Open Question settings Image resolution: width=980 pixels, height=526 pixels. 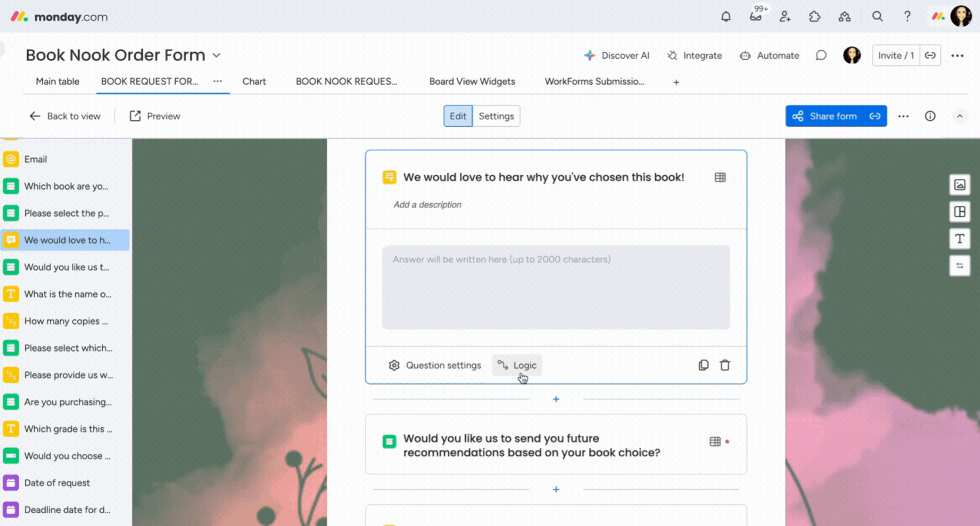pyautogui.click(x=435, y=365)
